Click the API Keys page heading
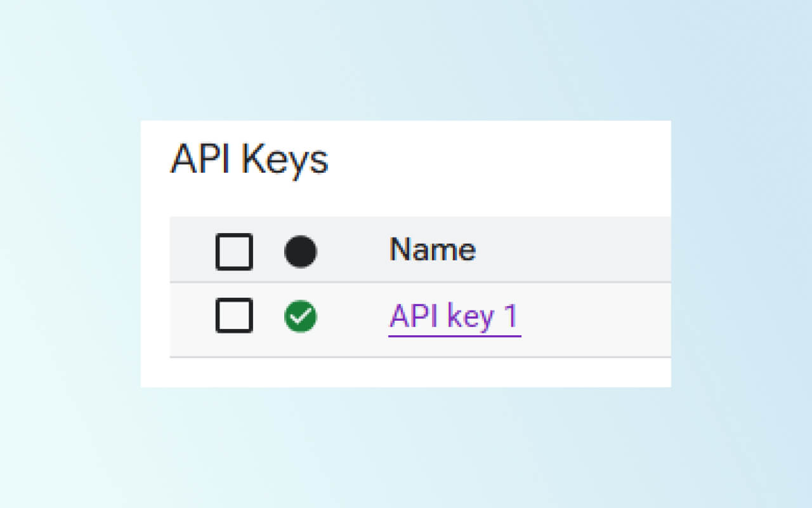Viewport: 812px width, 508px height. pyautogui.click(x=249, y=159)
